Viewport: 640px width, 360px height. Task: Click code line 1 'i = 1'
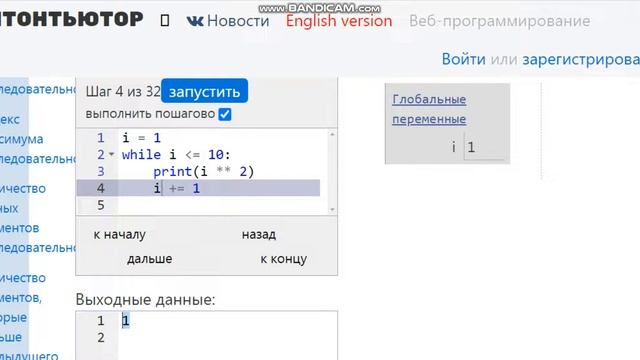141,138
